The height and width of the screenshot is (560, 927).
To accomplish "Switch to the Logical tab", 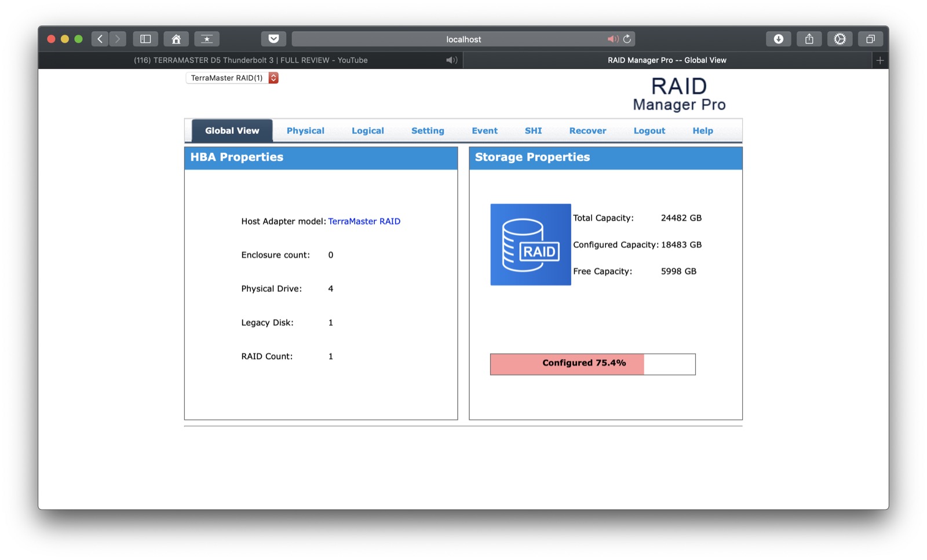I will pos(368,131).
